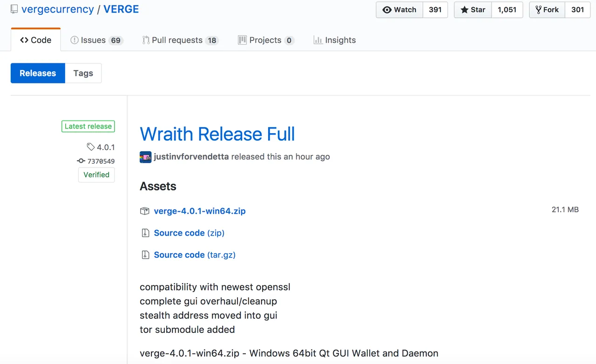Star the VERGE repository
Screen dimensions: 596x364
(x=473, y=10)
